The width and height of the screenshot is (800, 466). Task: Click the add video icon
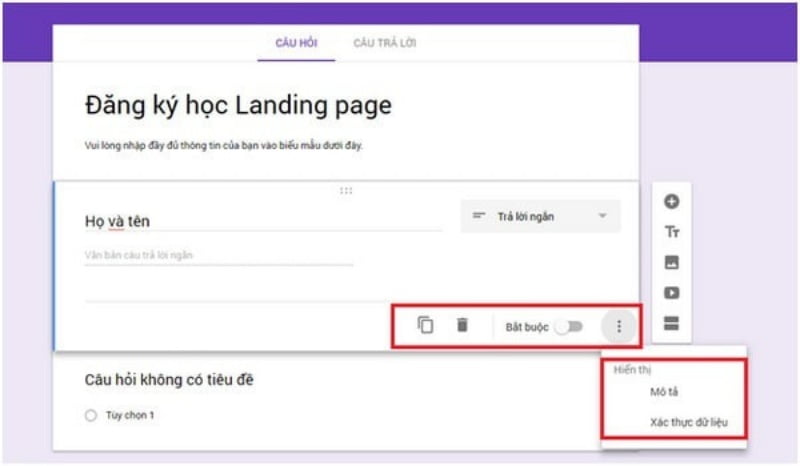[672, 293]
